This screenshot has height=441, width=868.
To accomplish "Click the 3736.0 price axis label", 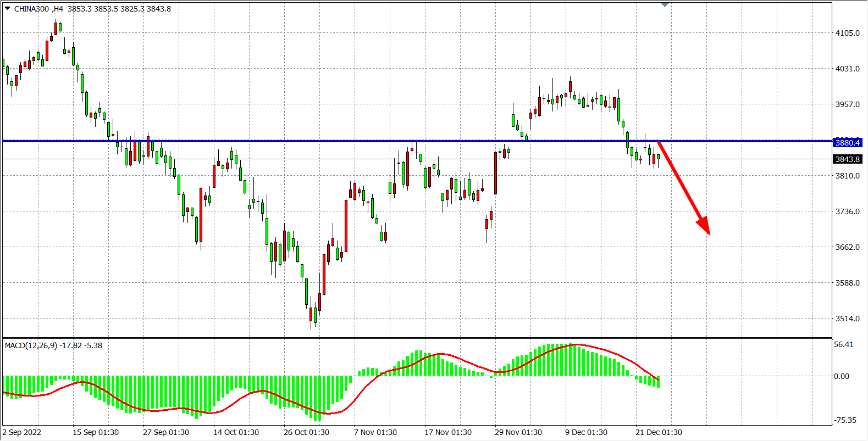I will [x=847, y=211].
